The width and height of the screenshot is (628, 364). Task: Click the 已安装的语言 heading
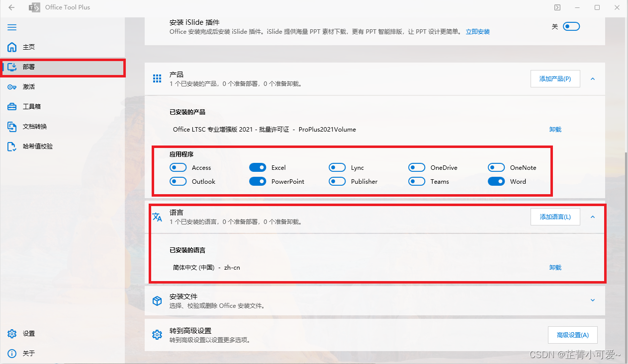pyautogui.click(x=187, y=250)
